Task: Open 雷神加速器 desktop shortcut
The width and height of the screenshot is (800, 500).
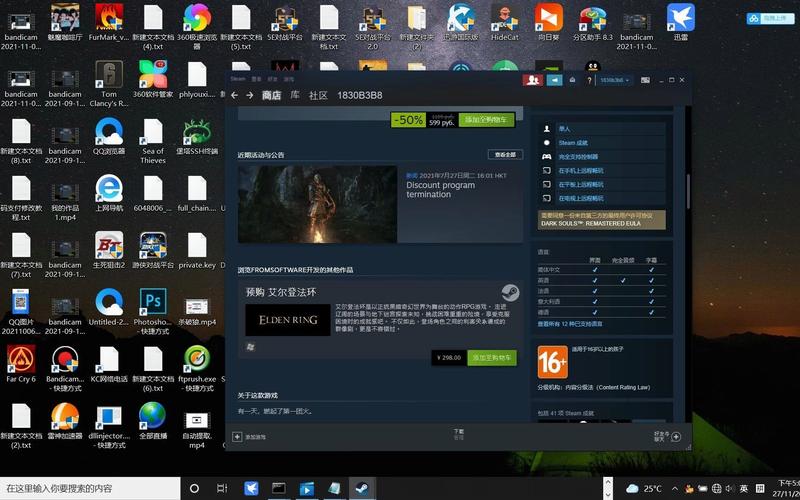Action: (x=65, y=421)
